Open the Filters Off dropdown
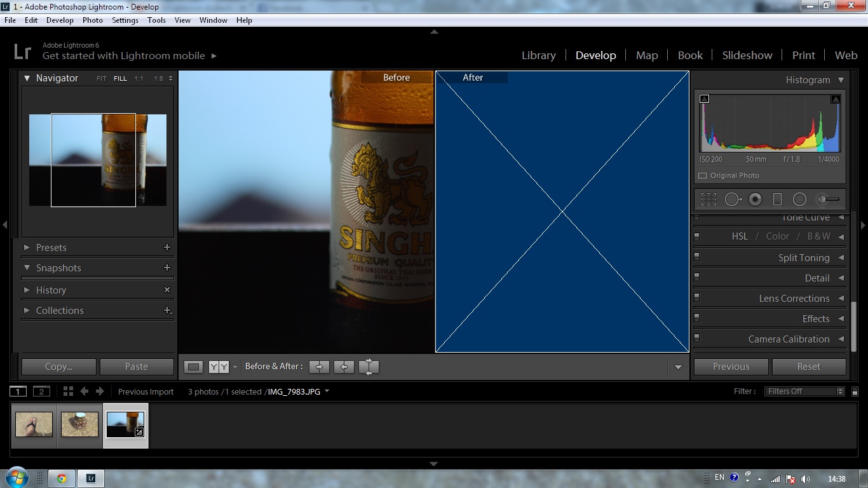868x488 pixels. [804, 391]
